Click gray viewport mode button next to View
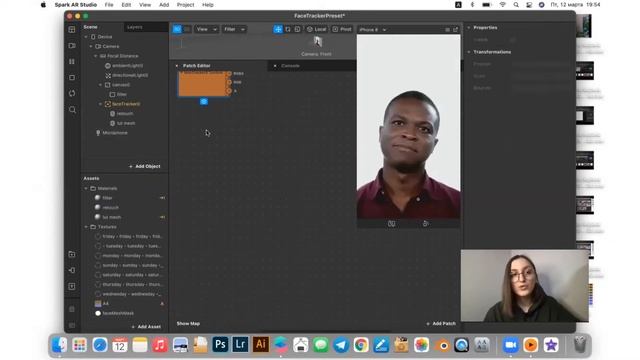 click(x=187, y=29)
